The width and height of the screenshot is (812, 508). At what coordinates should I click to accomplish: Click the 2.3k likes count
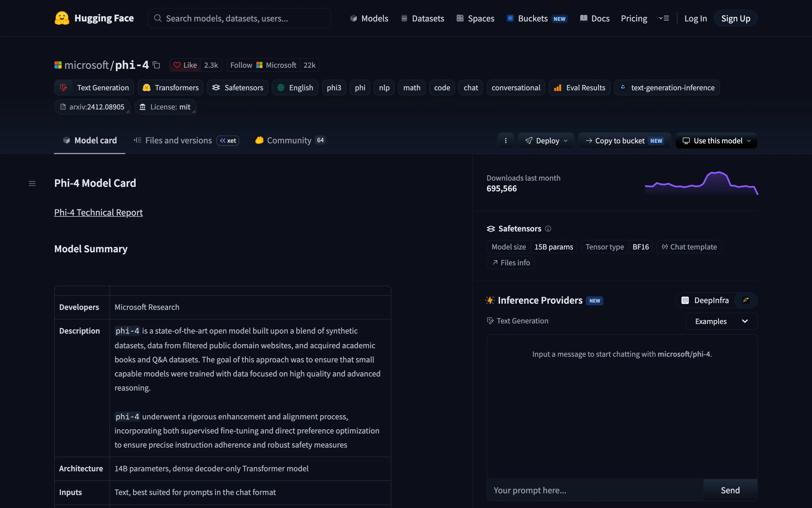tap(211, 65)
